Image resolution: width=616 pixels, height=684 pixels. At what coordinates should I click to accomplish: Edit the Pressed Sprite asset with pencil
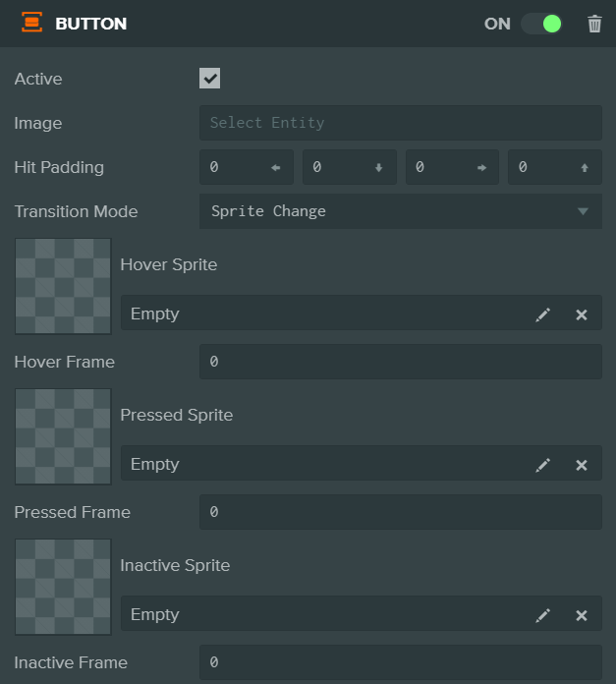pos(542,465)
